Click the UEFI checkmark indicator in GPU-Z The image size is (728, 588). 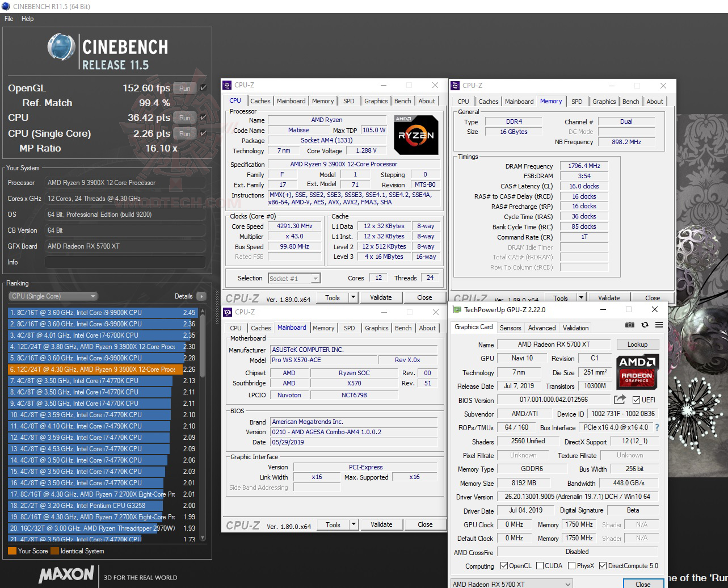pyautogui.click(x=637, y=400)
